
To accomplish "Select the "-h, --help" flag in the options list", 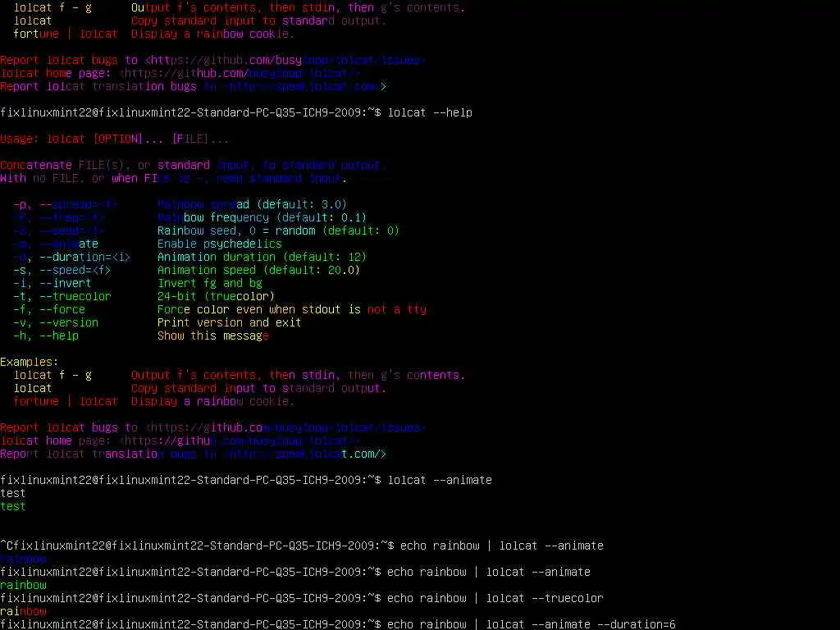I will [x=46, y=336].
